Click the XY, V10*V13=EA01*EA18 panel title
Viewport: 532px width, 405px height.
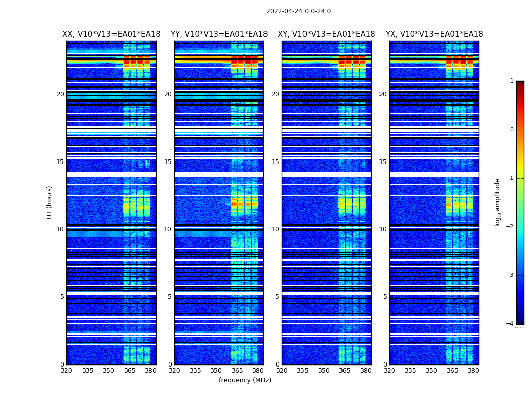(x=326, y=34)
